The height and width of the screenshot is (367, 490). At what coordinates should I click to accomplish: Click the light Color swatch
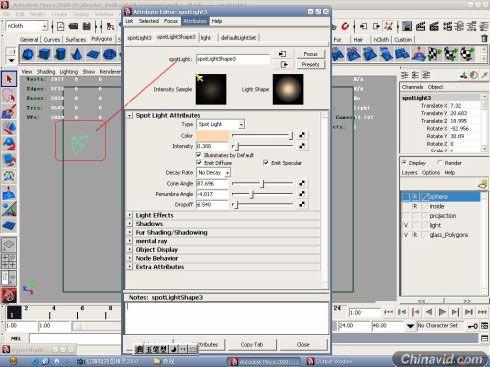click(212, 135)
